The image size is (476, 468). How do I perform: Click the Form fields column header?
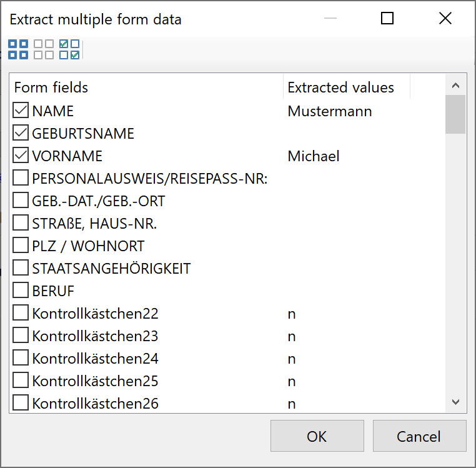[x=147, y=87]
